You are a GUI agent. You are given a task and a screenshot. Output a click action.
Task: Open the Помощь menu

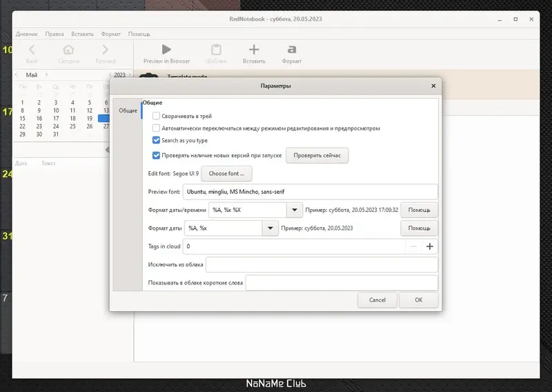pyautogui.click(x=139, y=34)
